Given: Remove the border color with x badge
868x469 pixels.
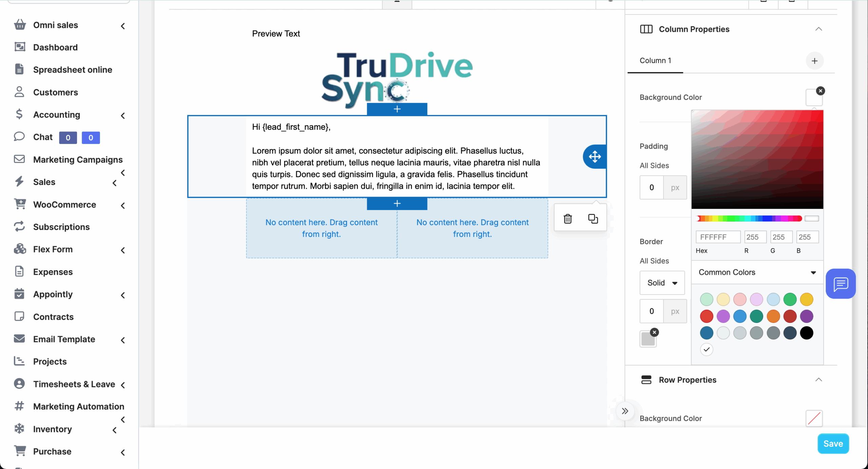Looking at the screenshot, I should 654,332.
